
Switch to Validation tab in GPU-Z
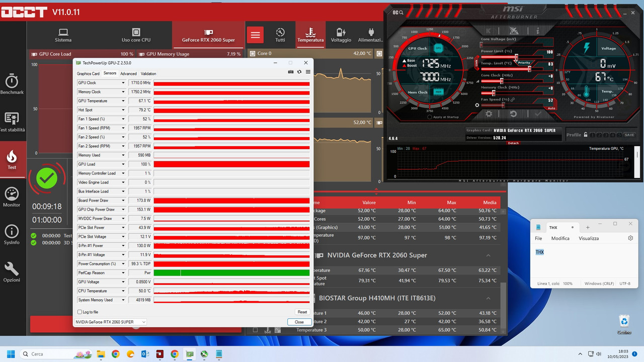point(148,74)
